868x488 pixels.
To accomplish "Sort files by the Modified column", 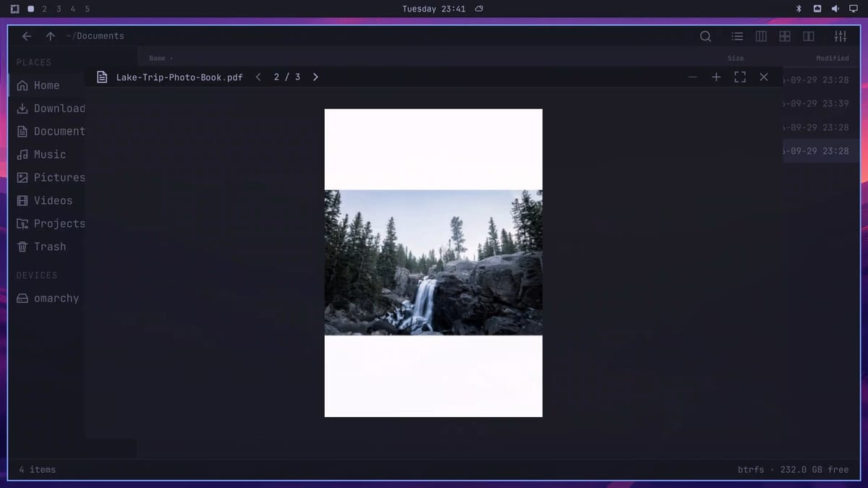I will click(x=833, y=58).
